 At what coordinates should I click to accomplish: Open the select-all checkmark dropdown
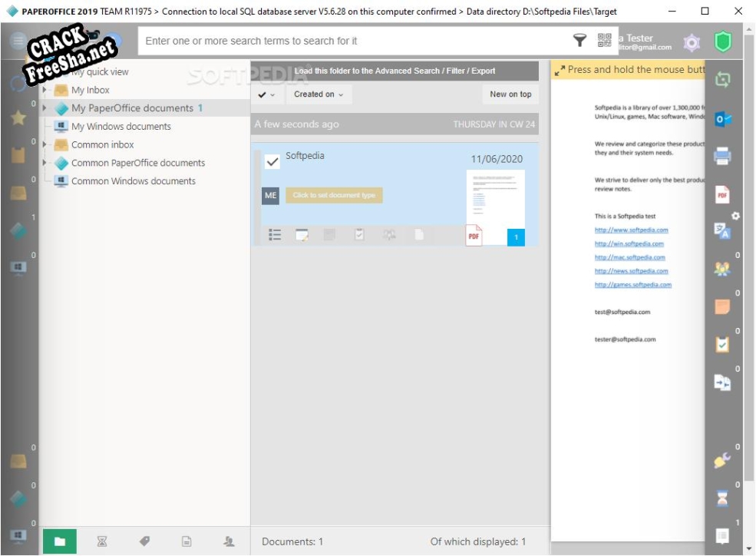point(266,94)
